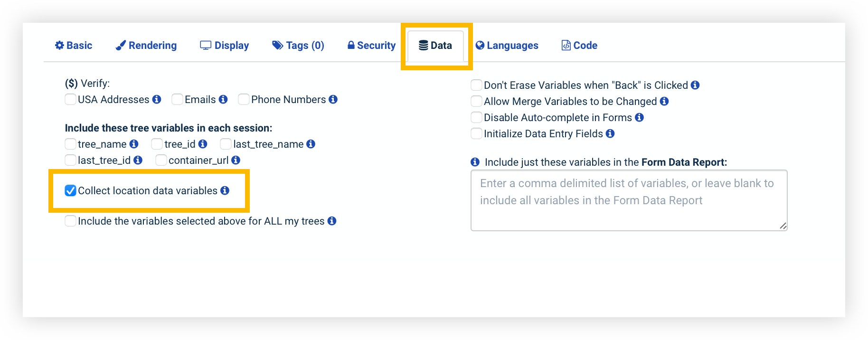
Task: Click info icon beside USA Addresses
Action: pos(157,99)
